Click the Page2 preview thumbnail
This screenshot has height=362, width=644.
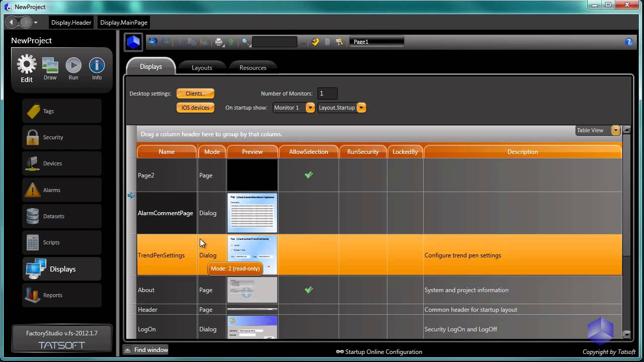(x=252, y=175)
